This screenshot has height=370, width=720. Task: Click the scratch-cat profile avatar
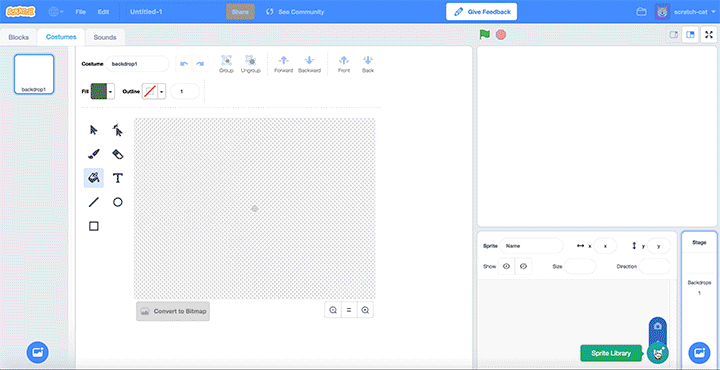[x=662, y=12]
